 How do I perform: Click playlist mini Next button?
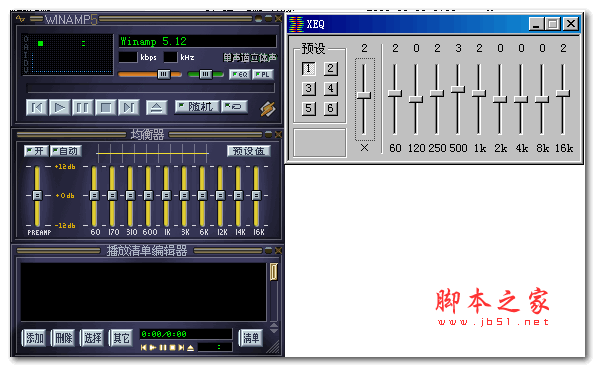(x=181, y=347)
